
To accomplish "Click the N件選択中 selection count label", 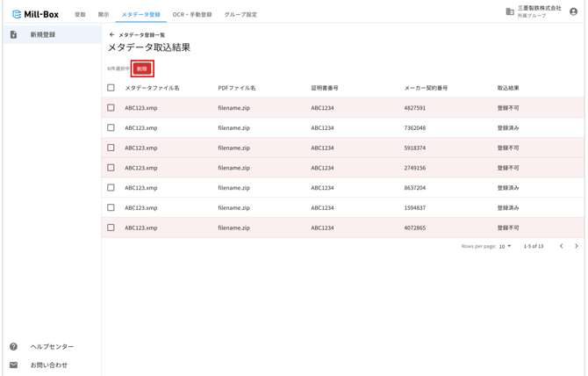I will [118, 69].
